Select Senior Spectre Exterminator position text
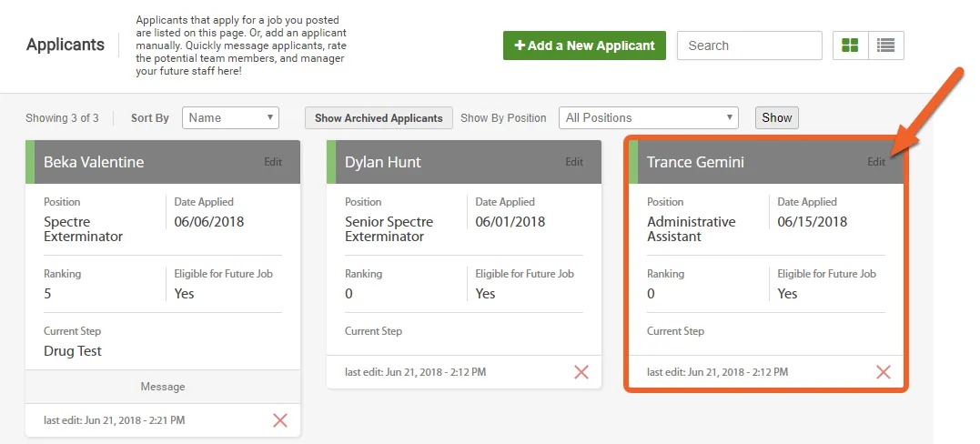 389,229
